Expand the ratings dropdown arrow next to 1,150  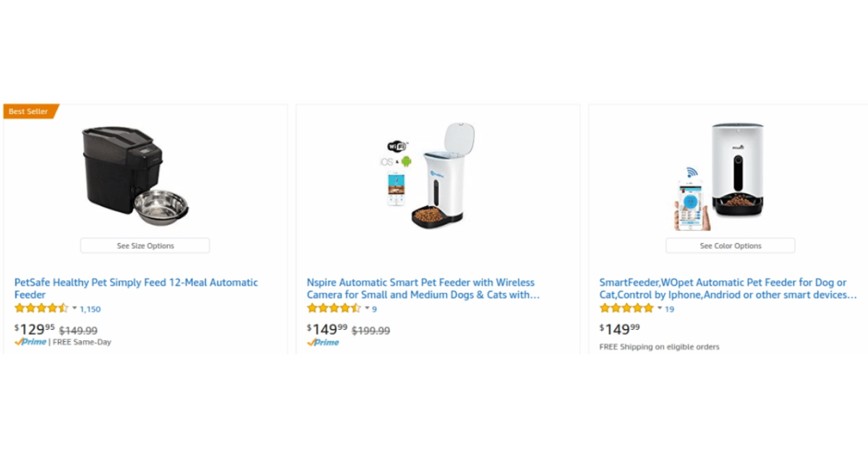75,308
